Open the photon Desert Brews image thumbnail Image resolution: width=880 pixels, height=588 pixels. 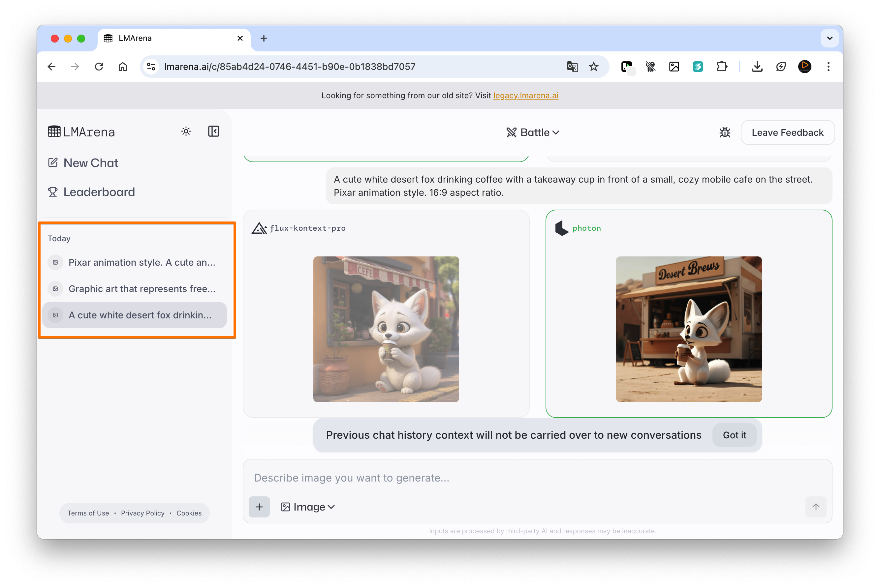[x=689, y=329]
